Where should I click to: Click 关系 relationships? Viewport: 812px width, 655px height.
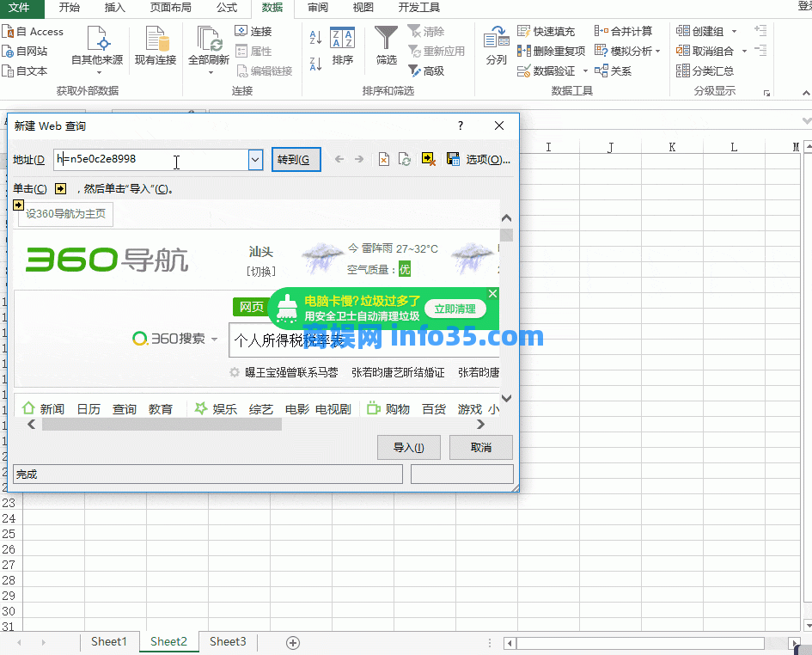pos(613,70)
